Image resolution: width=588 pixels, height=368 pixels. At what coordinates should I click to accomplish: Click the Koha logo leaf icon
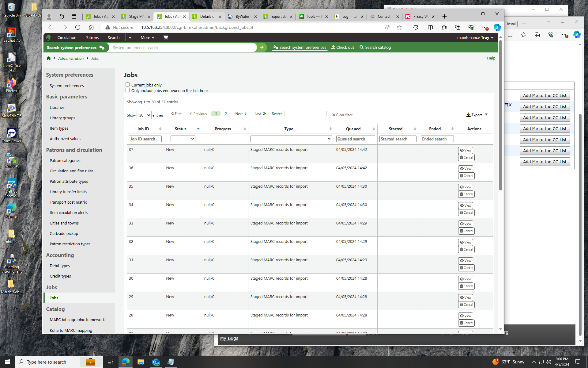pos(48,38)
